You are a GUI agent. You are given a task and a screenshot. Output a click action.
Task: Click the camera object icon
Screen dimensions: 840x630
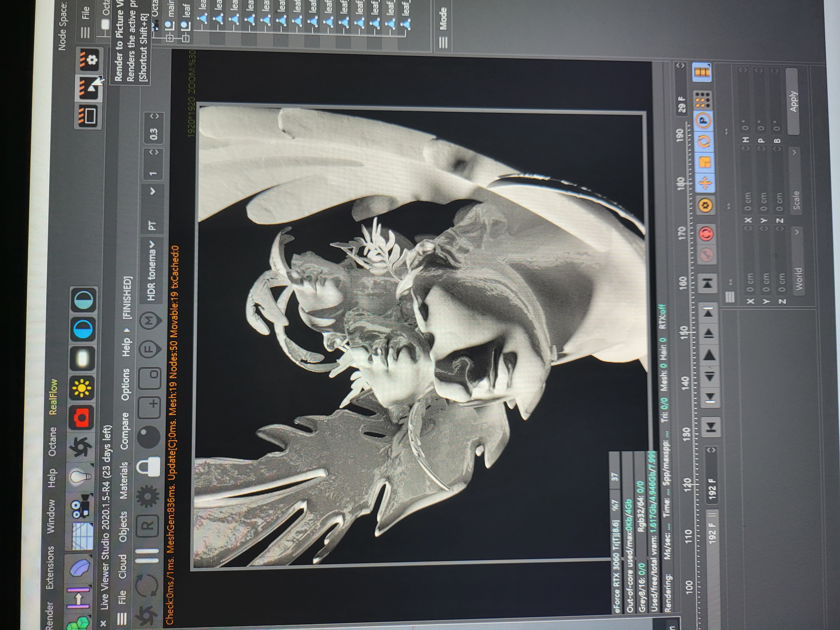(80, 509)
